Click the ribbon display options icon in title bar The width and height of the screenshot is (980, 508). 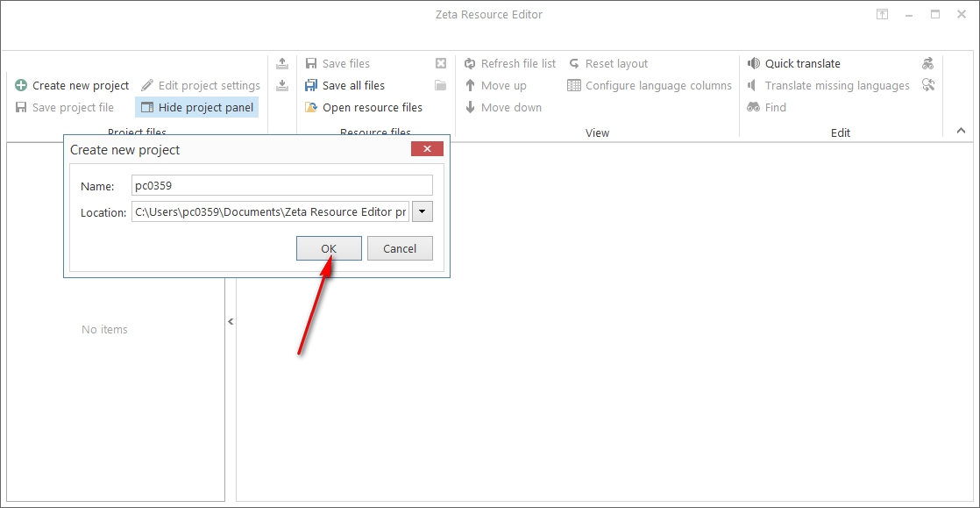tap(882, 14)
